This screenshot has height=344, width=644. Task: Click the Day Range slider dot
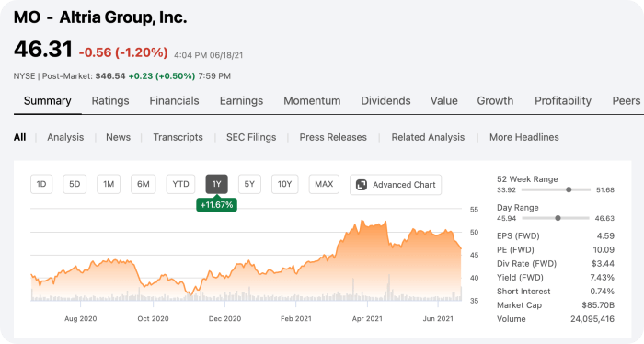tap(558, 218)
